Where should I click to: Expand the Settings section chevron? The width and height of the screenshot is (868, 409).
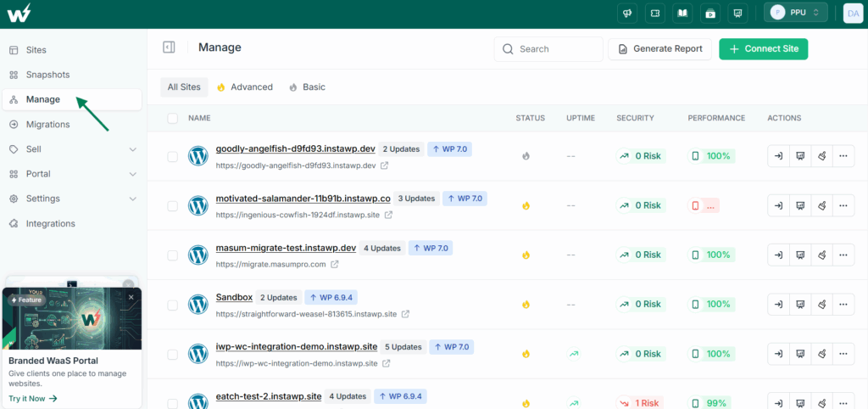click(132, 199)
